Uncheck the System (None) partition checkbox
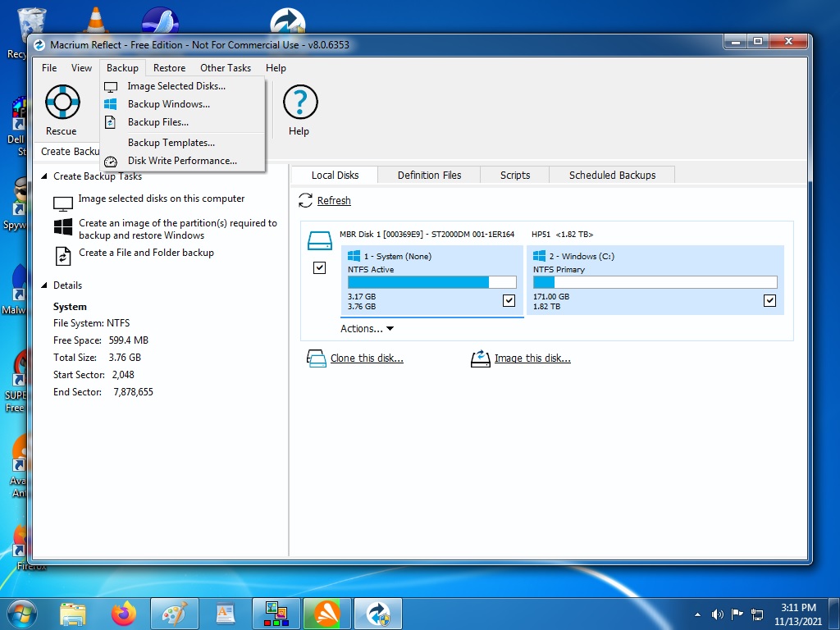 509,300
